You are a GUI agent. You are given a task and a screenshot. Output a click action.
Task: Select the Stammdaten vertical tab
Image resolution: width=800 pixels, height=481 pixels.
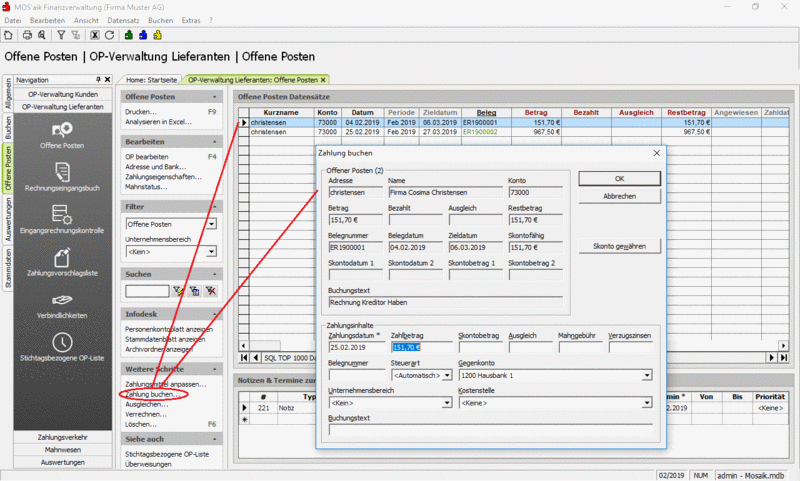pyautogui.click(x=8, y=269)
